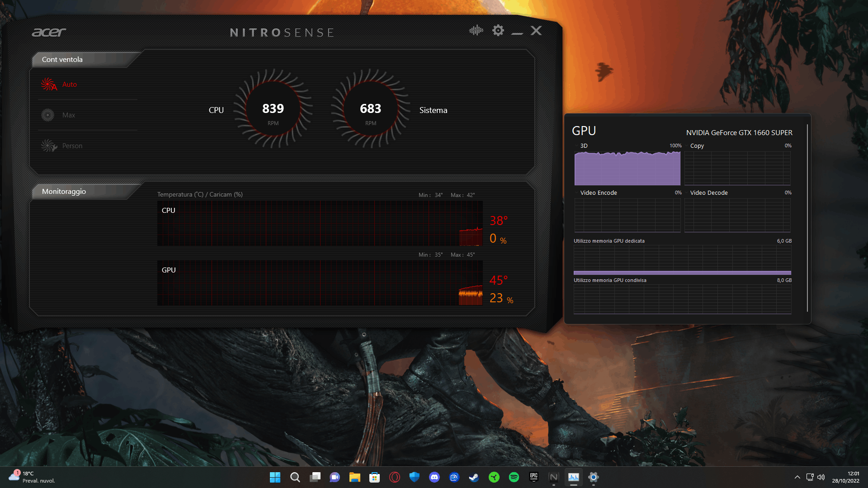868x488 pixels.
Task: Open Microsoft Store from taskbar
Action: click(374, 477)
